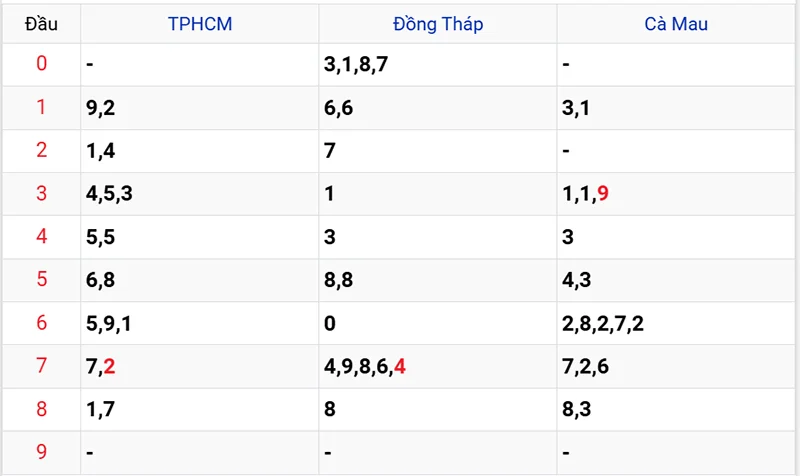The height and width of the screenshot is (476, 800).
Task: Click Cà Mau cell showing 8,3
Action: tap(577, 409)
